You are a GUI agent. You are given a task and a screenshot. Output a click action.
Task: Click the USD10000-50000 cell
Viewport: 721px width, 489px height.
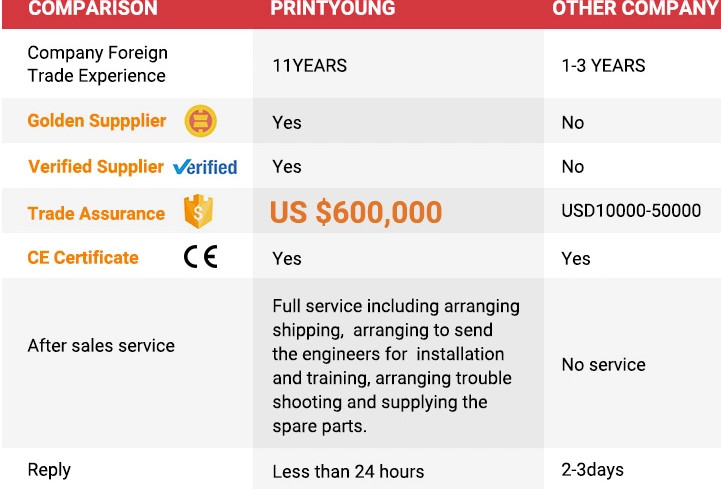click(631, 211)
